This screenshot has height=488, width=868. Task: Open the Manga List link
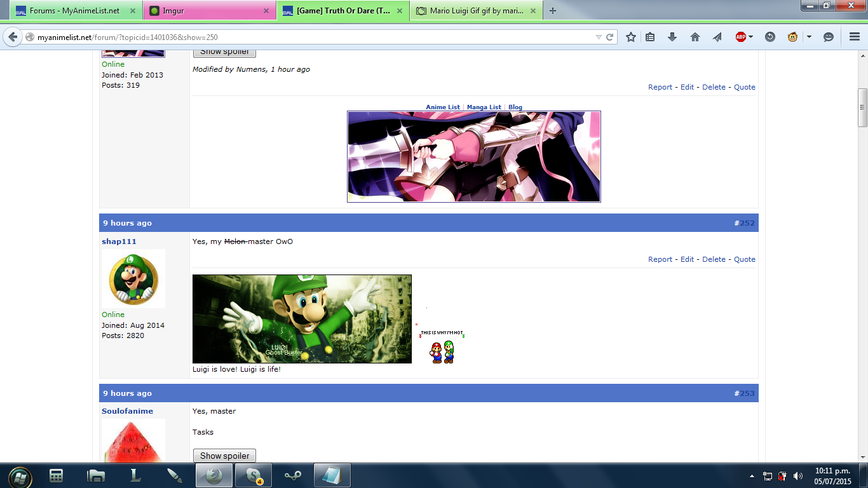pos(484,107)
